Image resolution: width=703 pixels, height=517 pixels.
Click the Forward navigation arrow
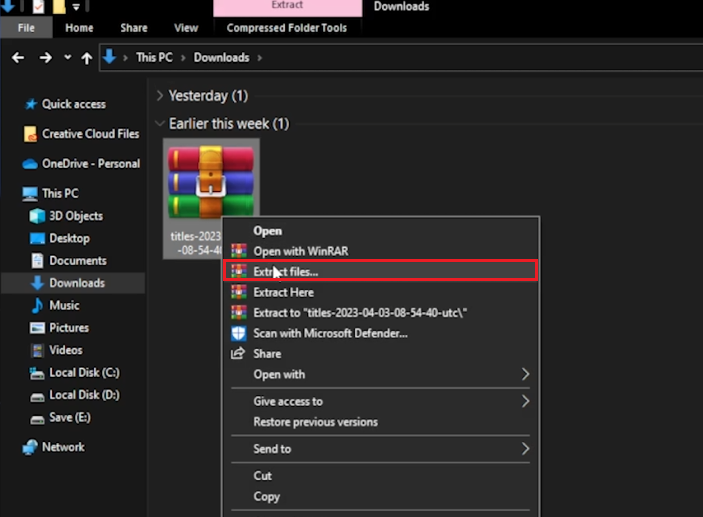click(45, 58)
